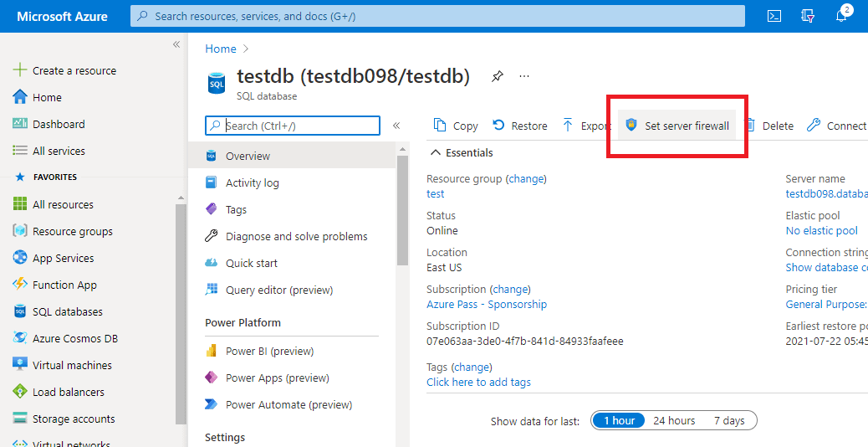Change the resource group

tap(527, 179)
